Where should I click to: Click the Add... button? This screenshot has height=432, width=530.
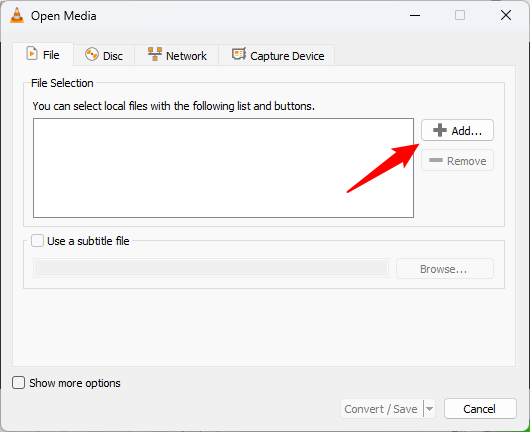(x=457, y=130)
